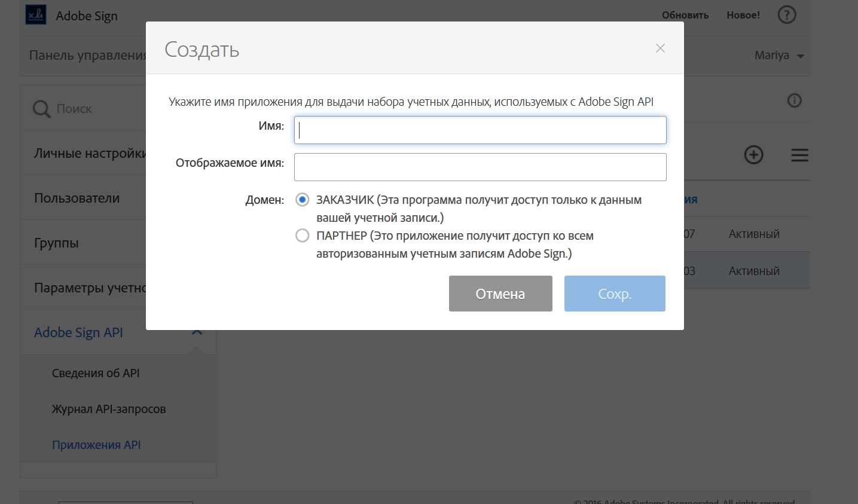
Task: Click the info circle icon
Action: pyautogui.click(x=794, y=100)
